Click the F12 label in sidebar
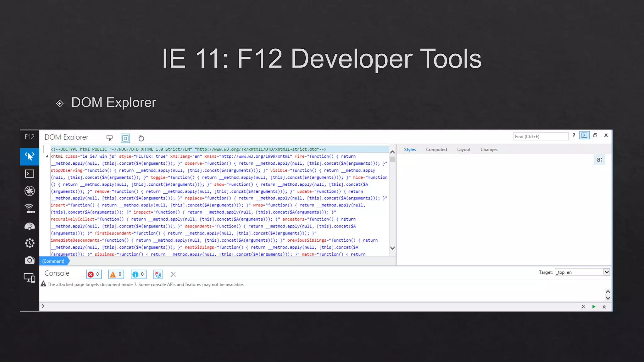 click(30, 137)
